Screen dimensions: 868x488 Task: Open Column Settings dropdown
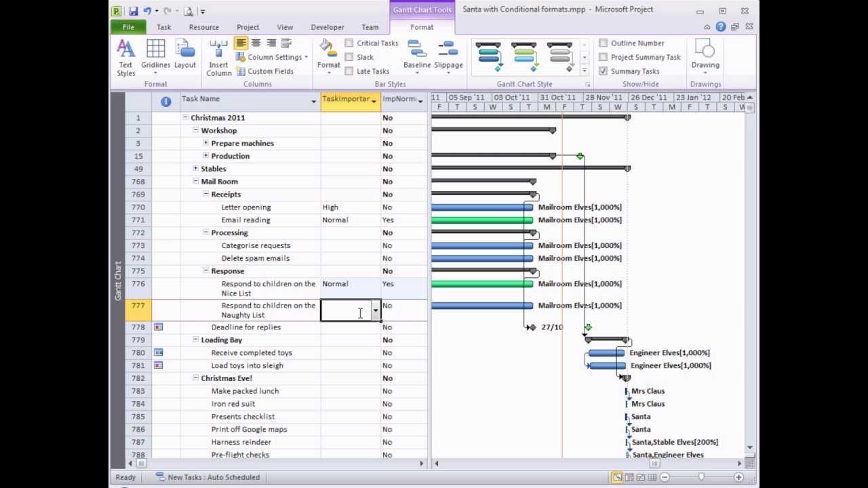[x=272, y=58]
